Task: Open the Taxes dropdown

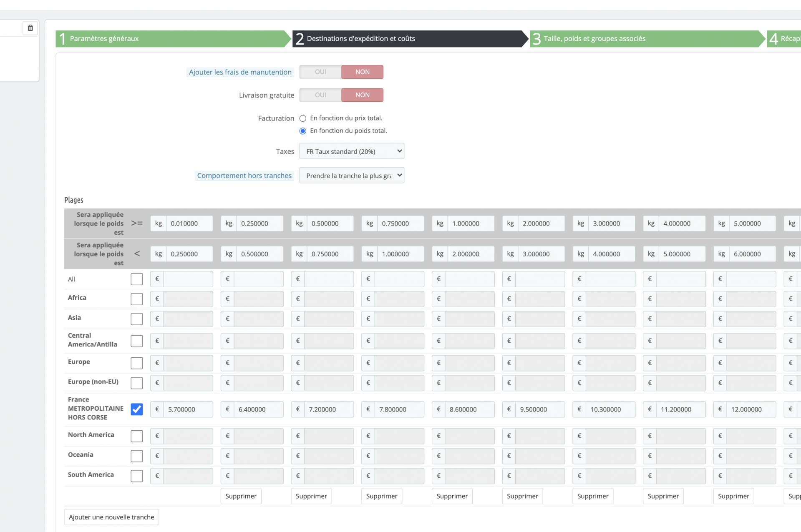Action: (351, 151)
